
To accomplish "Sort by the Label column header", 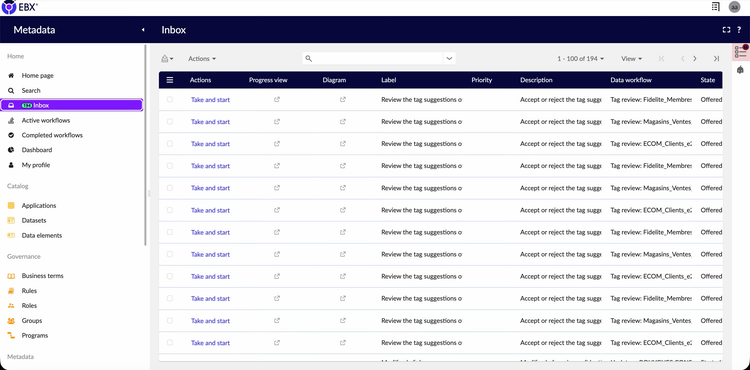I will [388, 80].
